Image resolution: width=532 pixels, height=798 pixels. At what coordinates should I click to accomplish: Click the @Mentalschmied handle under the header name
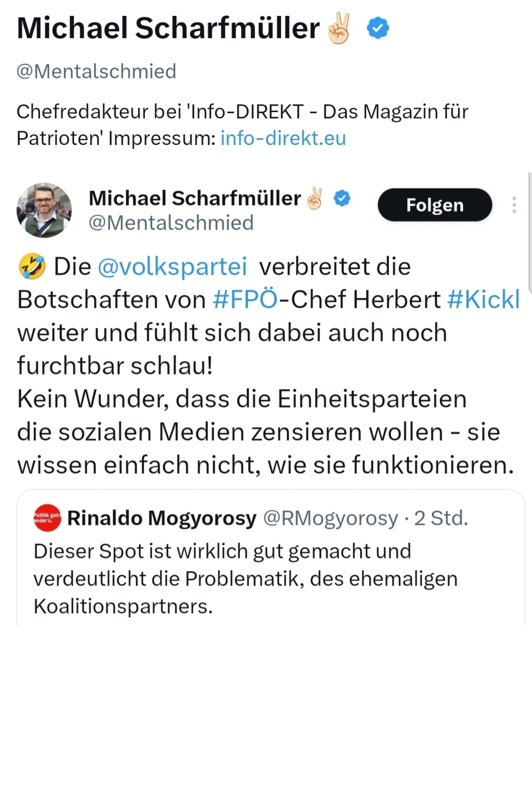coord(96,71)
